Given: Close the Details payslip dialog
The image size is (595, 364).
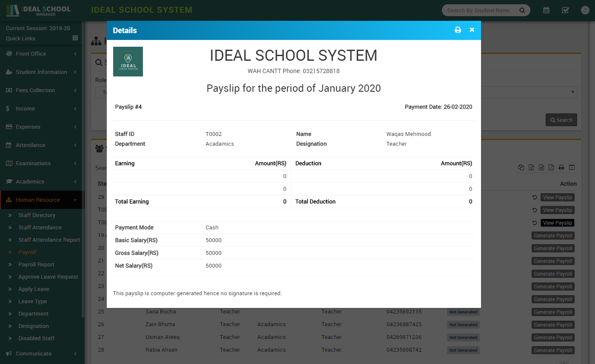Looking at the screenshot, I should pos(472,30).
